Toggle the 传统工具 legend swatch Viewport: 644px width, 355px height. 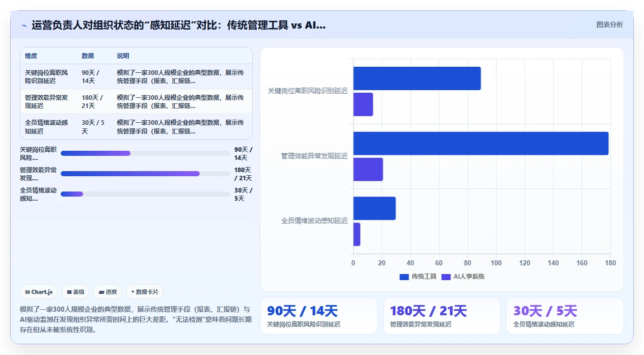click(404, 277)
